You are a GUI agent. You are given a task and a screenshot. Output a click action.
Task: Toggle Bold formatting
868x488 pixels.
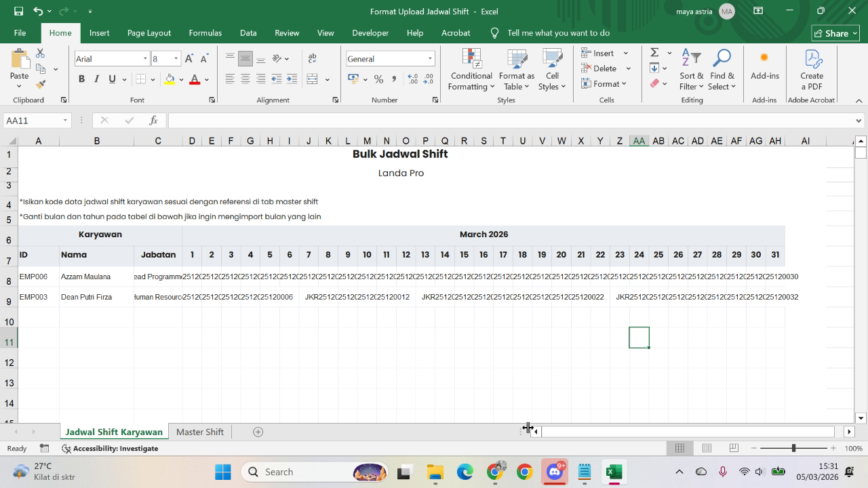click(x=81, y=79)
